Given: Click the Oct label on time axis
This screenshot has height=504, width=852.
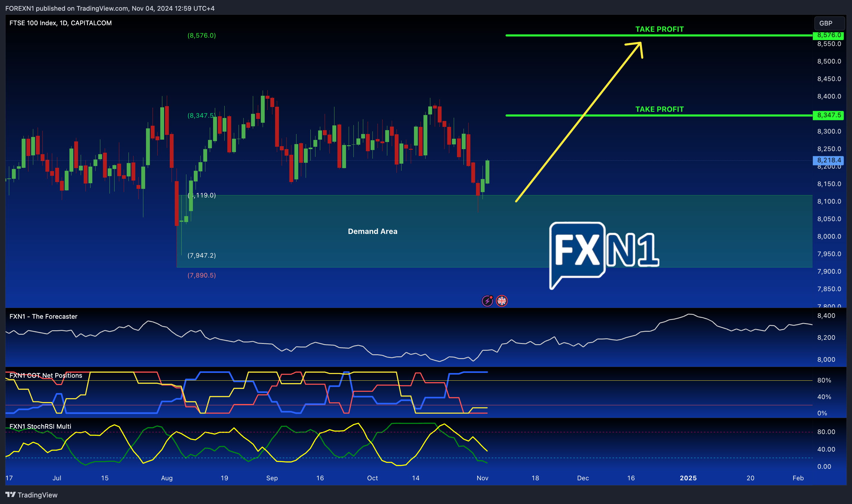Looking at the screenshot, I should pos(372,478).
